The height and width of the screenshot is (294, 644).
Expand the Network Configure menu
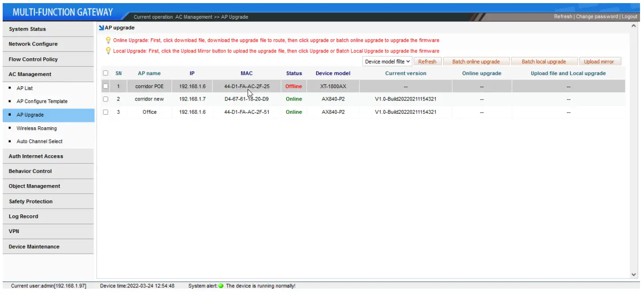48,44
